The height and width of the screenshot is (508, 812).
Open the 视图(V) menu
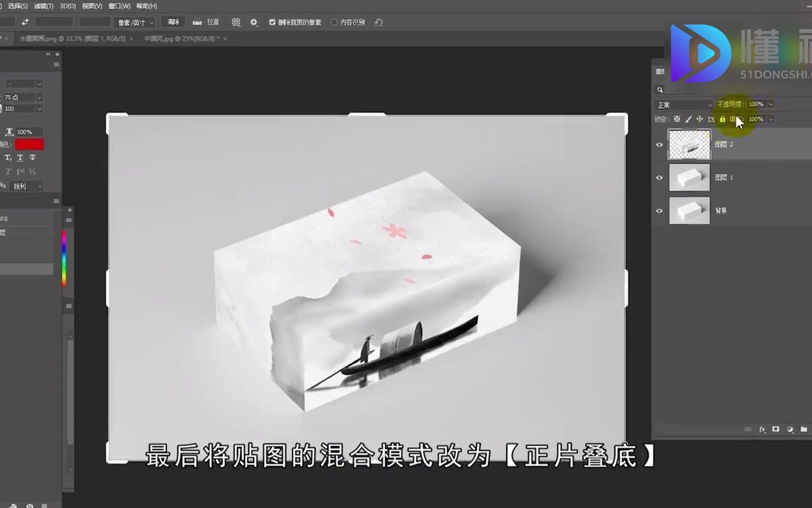92,6
